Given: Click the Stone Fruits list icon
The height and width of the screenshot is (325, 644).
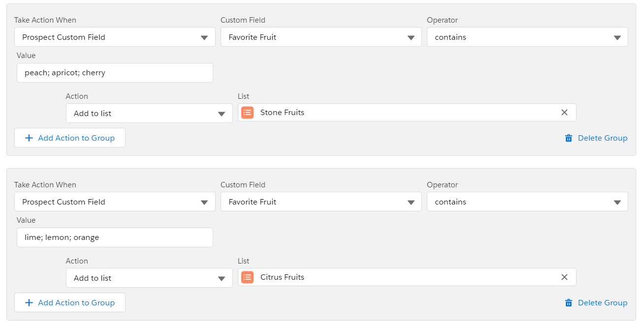Looking at the screenshot, I should tap(248, 113).
